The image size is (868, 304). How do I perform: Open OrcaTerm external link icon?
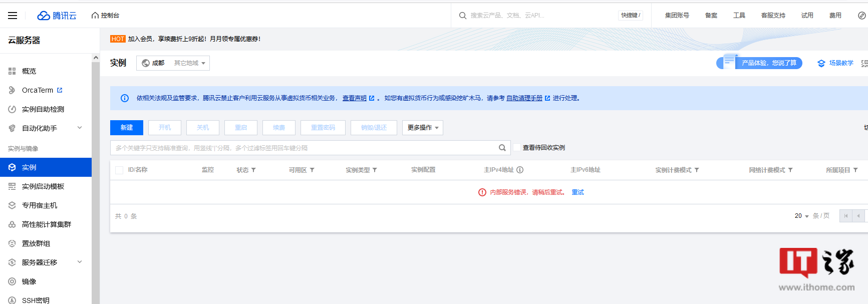click(60, 90)
